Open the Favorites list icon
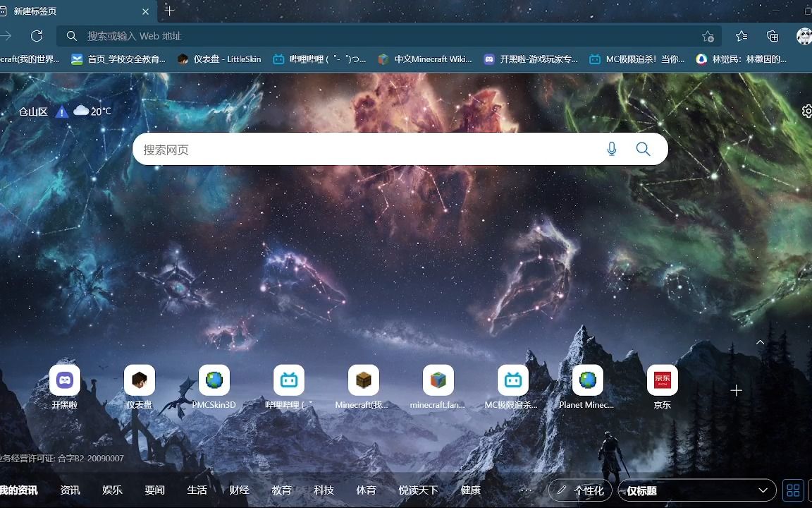Viewport: 812px width, 508px height. (x=742, y=35)
